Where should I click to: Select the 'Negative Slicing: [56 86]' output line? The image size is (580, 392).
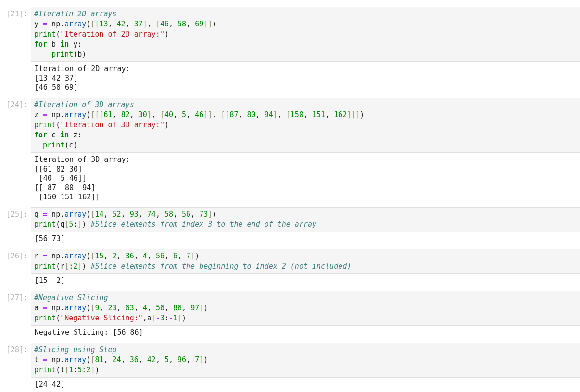tap(88, 332)
